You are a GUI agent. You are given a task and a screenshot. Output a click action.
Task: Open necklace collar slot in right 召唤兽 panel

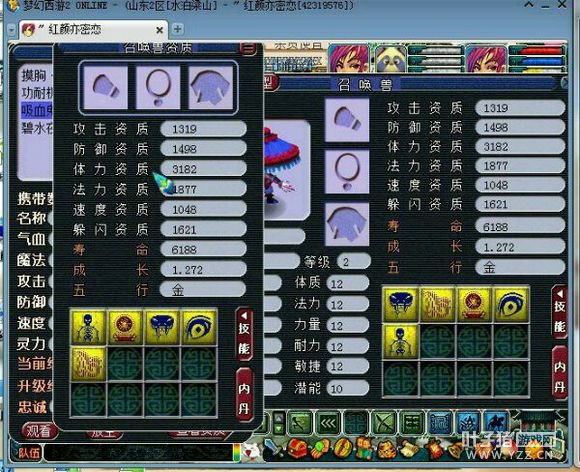click(347, 172)
